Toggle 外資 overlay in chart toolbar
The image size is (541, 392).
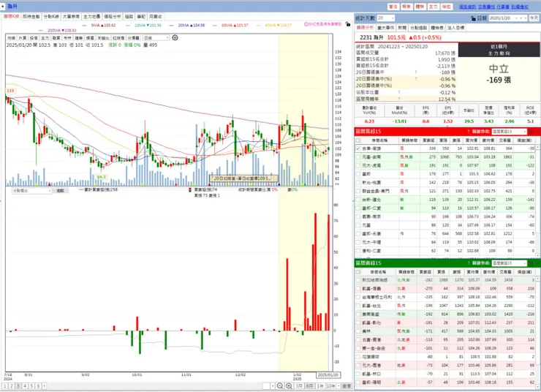(x=23, y=37)
